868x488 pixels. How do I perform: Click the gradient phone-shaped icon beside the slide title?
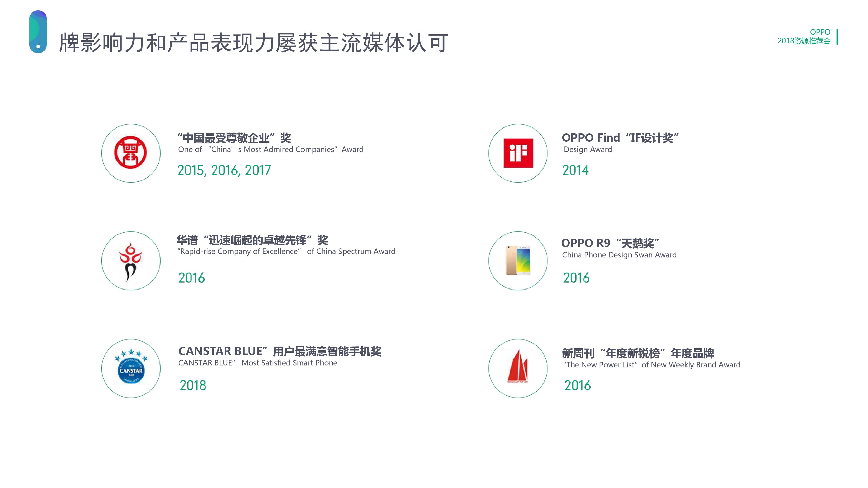point(38,32)
